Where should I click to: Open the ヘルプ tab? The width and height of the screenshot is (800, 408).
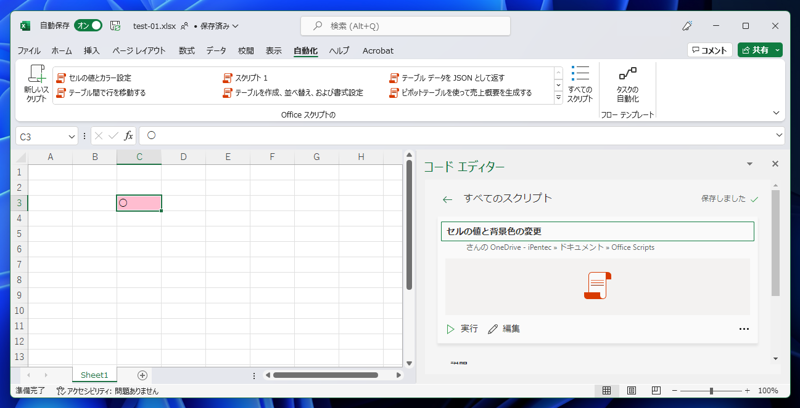(x=339, y=50)
